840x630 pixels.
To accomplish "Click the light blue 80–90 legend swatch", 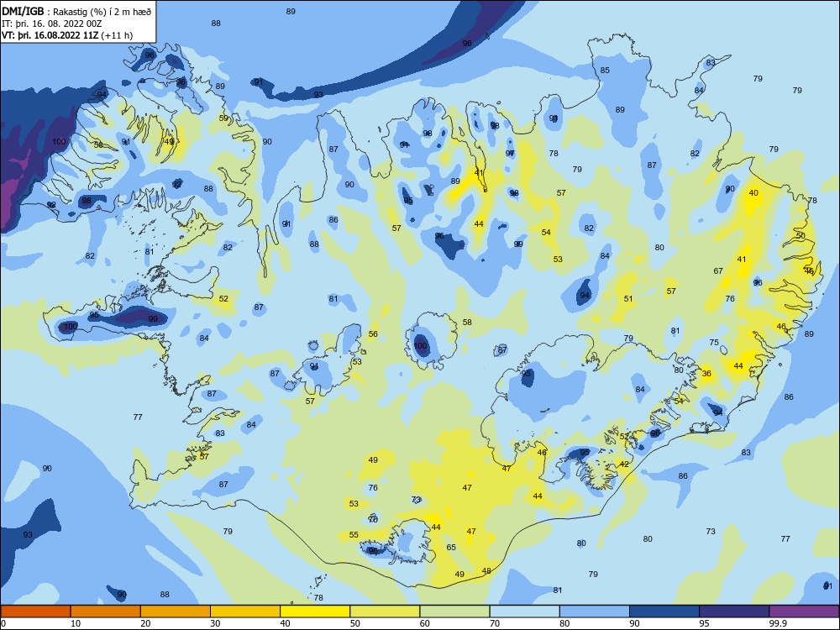I will click(595, 612).
